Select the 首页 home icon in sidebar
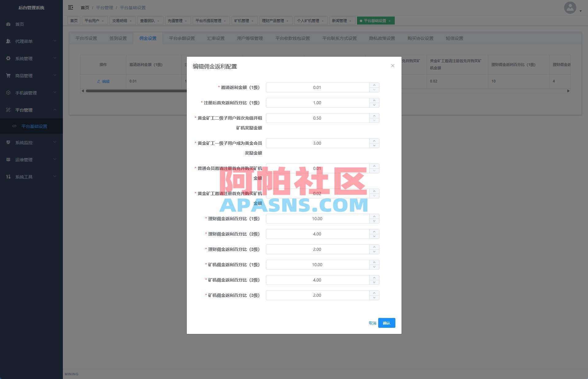This screenshot has height=379, width=588. 8,24
